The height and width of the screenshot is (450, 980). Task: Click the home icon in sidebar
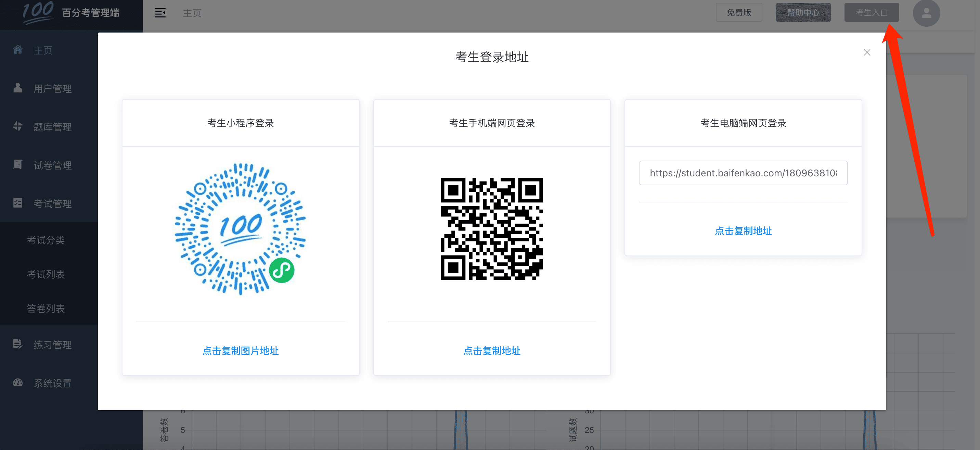[17, 50]
